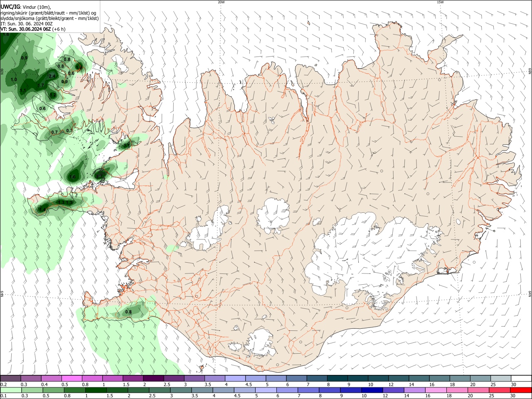Viewport: 532px width, 399px height.
Task: Click the rigning/skúrir legend description line
Action: [x=48, y=13]
